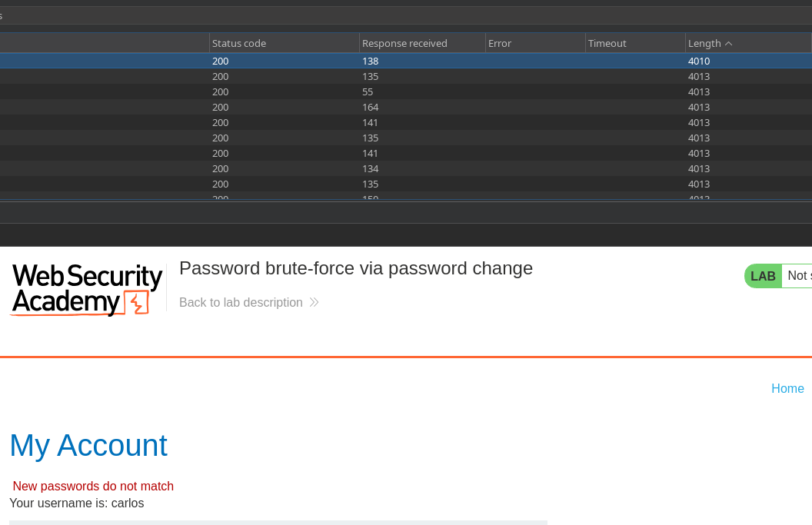Click the My Account heading
The width and height of the screenshot is (812, 525).
(88, 445)
